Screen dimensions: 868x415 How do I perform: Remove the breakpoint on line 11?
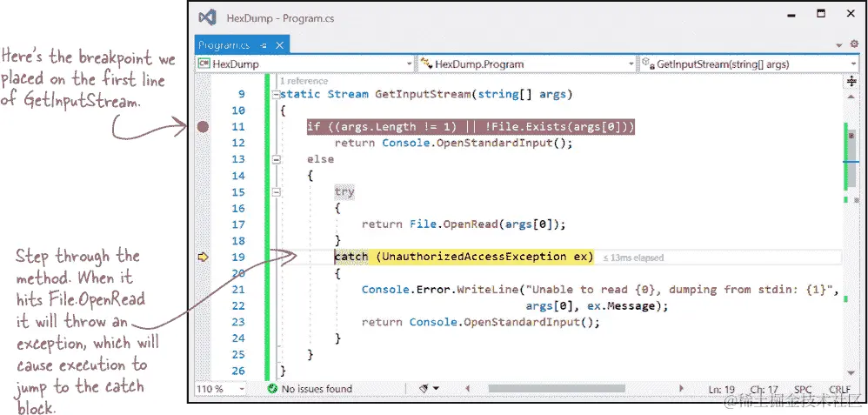tap(204, 127)
